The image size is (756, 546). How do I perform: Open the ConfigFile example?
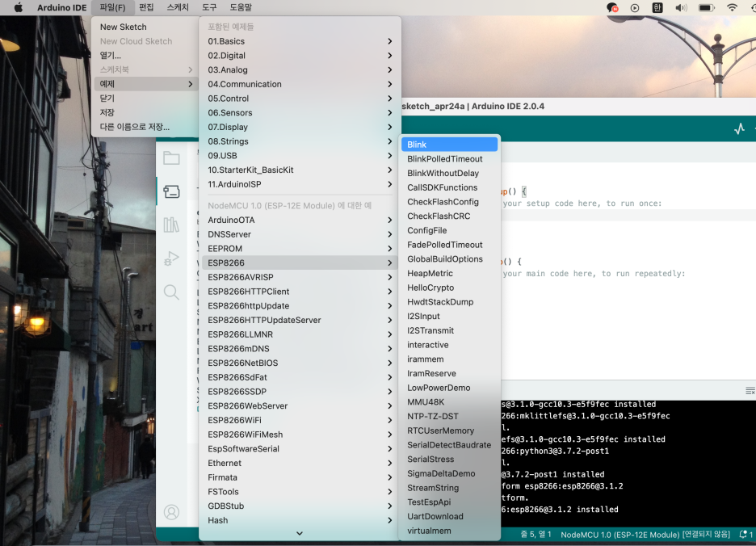coord(449,230)
